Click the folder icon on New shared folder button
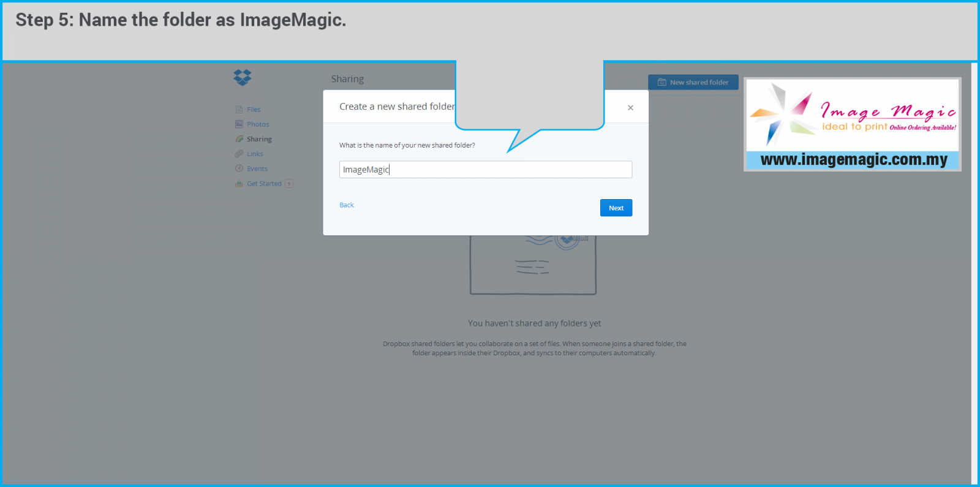The height and width of the screenshot is (487, 980). pyautogui.click(x=661, y=82)
